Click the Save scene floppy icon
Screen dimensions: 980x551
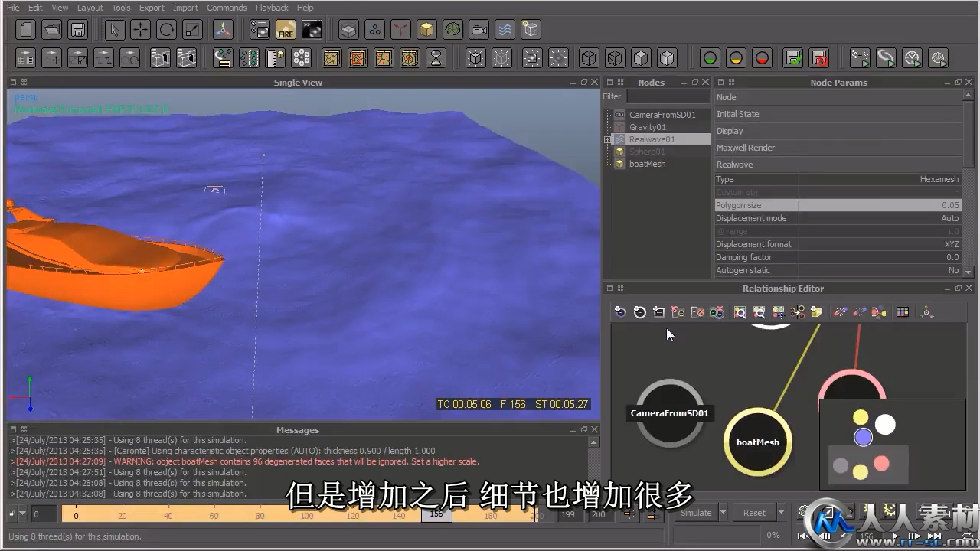pyautogui.click(x=77, y=30)
